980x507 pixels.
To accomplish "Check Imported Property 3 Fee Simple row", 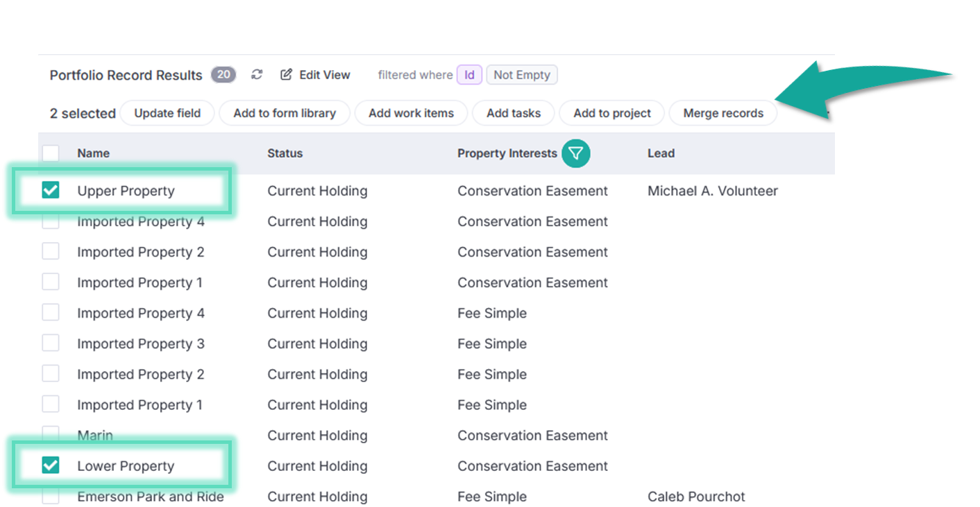I will [51, 343].
